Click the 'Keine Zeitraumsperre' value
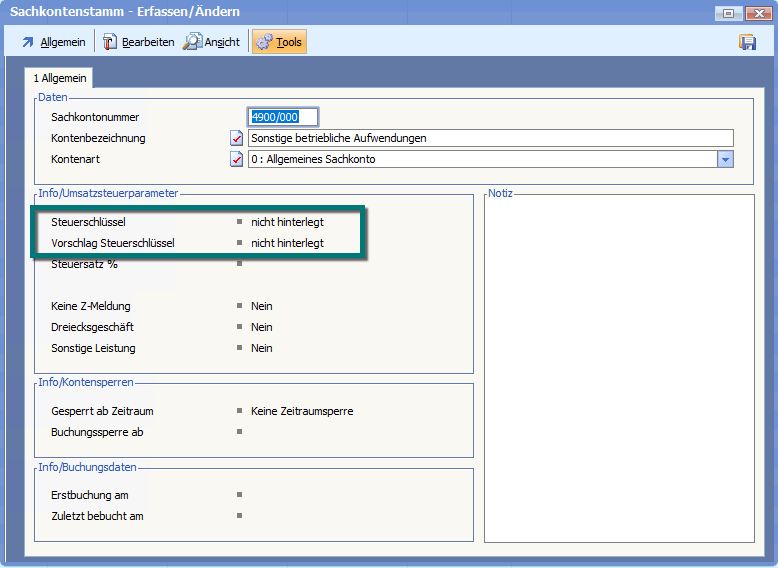Image resolution: width=778 pixels, height=568 pixels. pos(302,411)
